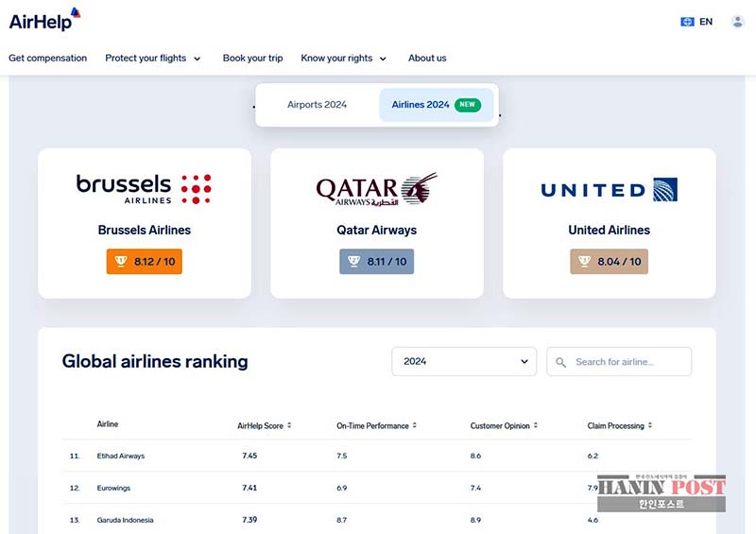Click the Brussels Airlines logo
This screenshot has height=534, width=756.
[144, 188]
